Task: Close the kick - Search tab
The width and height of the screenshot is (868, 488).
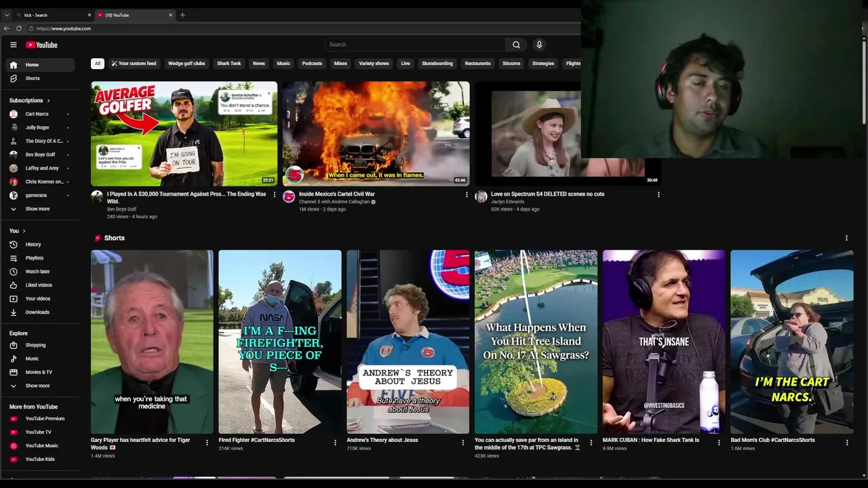Action: 89,15
